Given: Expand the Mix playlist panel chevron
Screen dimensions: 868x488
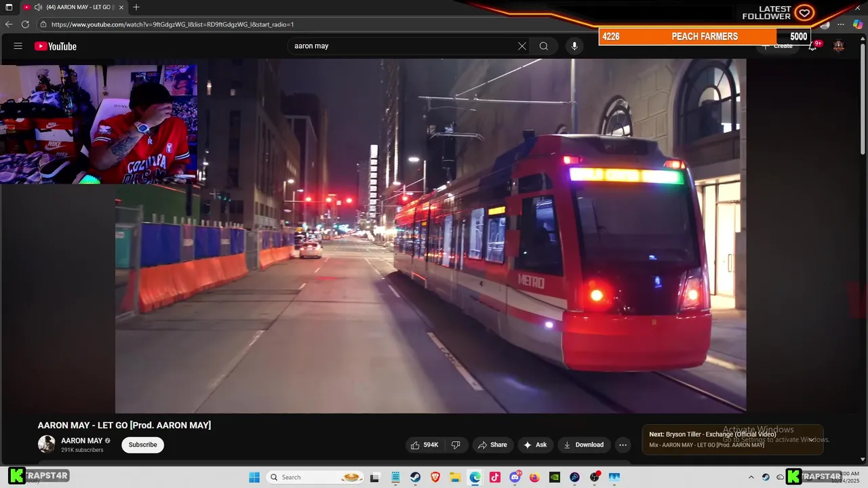Looking at the screenshot, I should point(811,440).
